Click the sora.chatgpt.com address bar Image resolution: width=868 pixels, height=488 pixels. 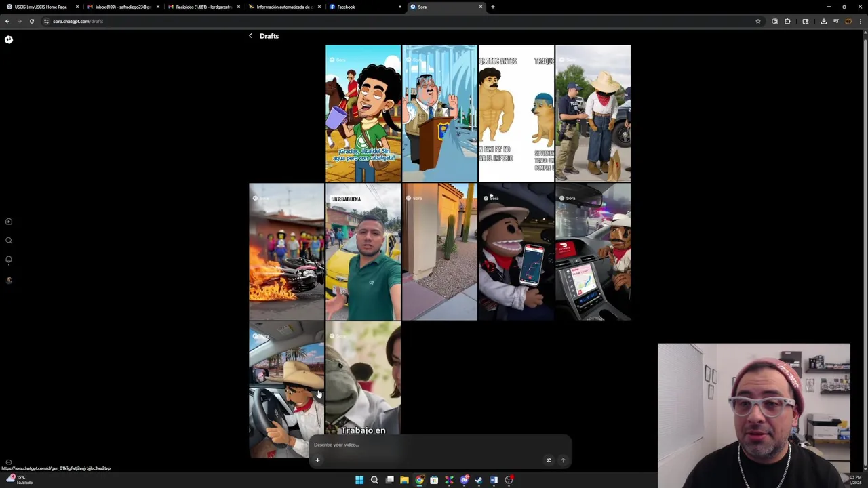tap(400, 21)
